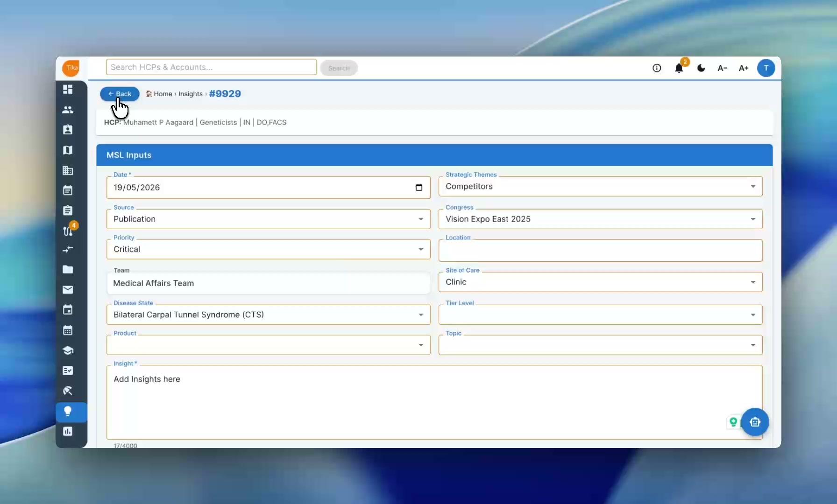
Task: Click the HCP name Muhamett P Aagaard
Action: tap(158, 122)
